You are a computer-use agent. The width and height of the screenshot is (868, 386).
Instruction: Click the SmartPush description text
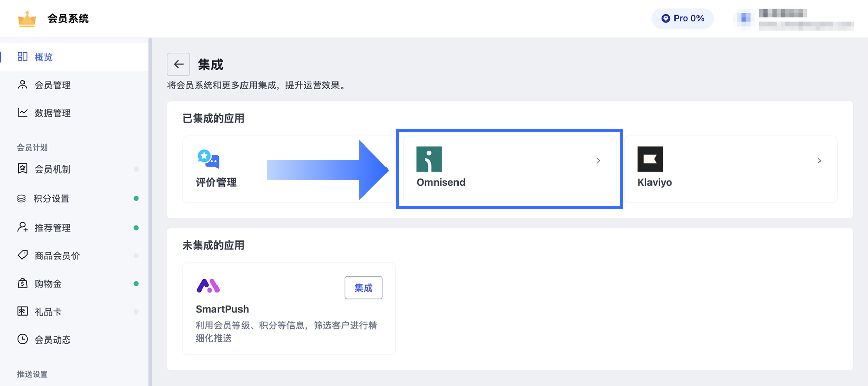click(286, 331)
